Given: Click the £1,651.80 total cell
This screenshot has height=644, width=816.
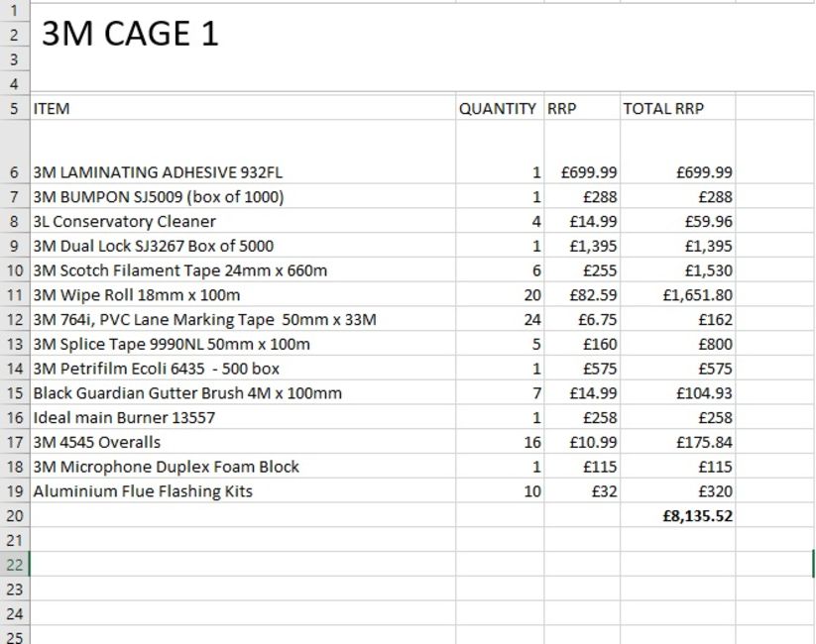Looking at the screenshot, I should point(677,295).
